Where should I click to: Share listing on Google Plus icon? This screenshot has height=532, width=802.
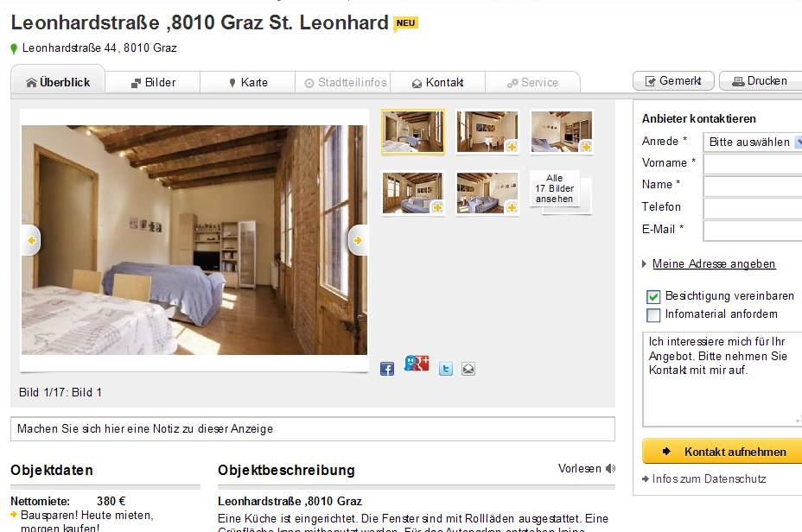point(417,364)
